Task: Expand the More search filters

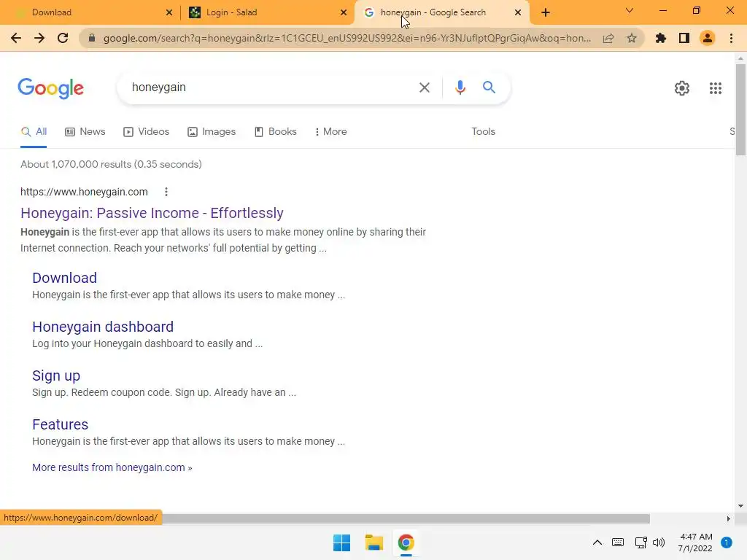Action: pyautogui.click(x=331, y=131)
